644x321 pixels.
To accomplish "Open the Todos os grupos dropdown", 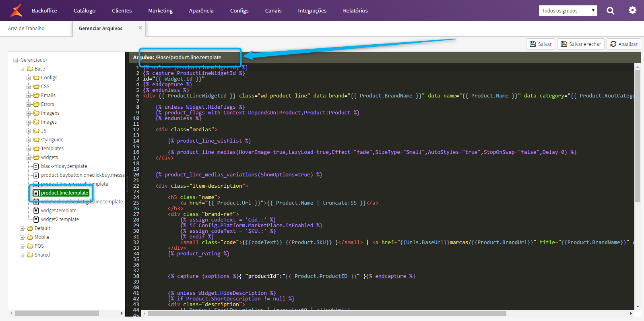I will 568,10.
